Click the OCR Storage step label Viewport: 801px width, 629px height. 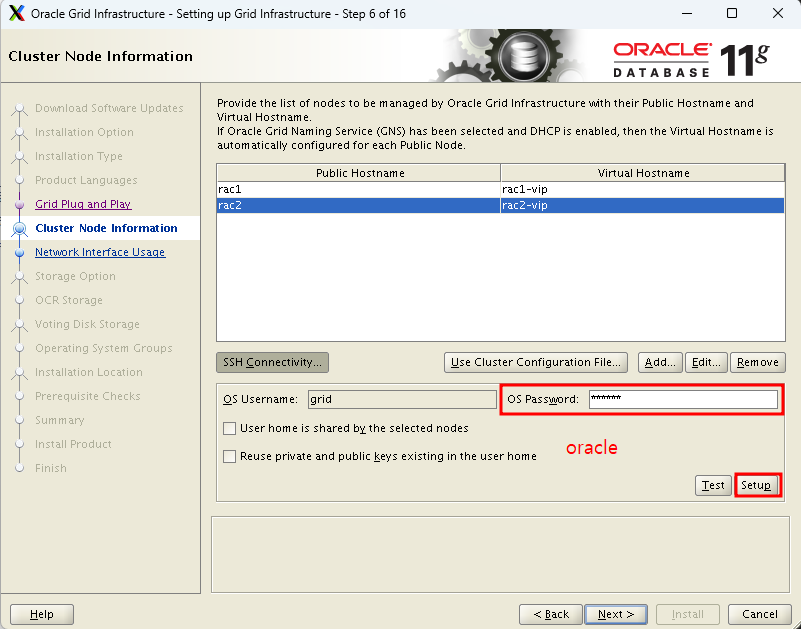69,300
